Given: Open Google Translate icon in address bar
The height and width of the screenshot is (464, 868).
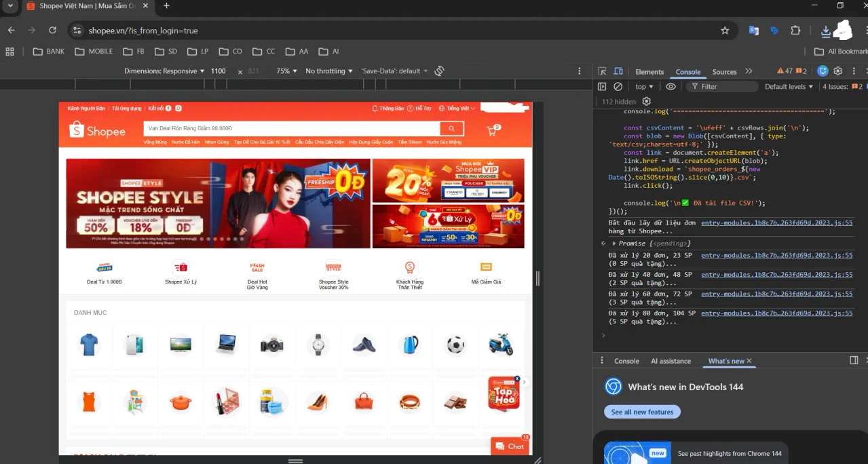Looking at the screenshot, I should pyautogui.click(x=753, y=31).
